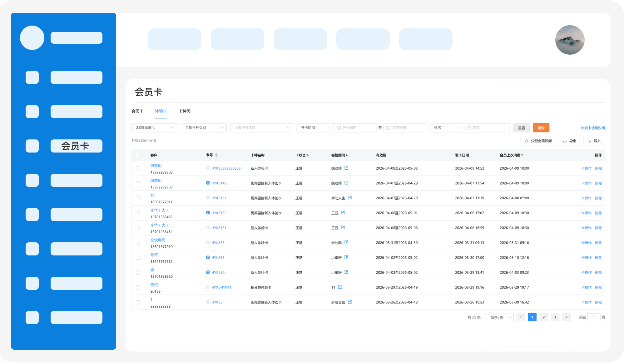The image size is (624, 364).
Task: Click the edit advisor icon in the HYK68899566658 row
Action: 346,168
